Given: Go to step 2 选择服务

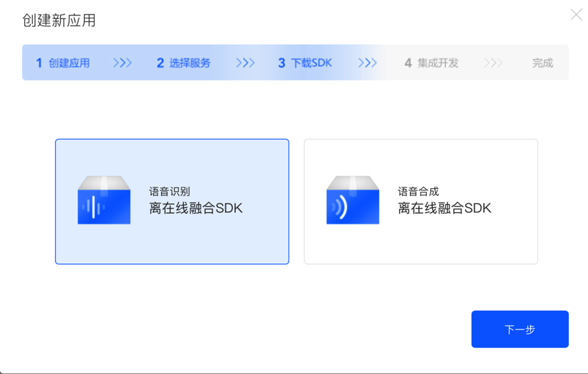Looking at the screenshot, I should pos(184,63).
